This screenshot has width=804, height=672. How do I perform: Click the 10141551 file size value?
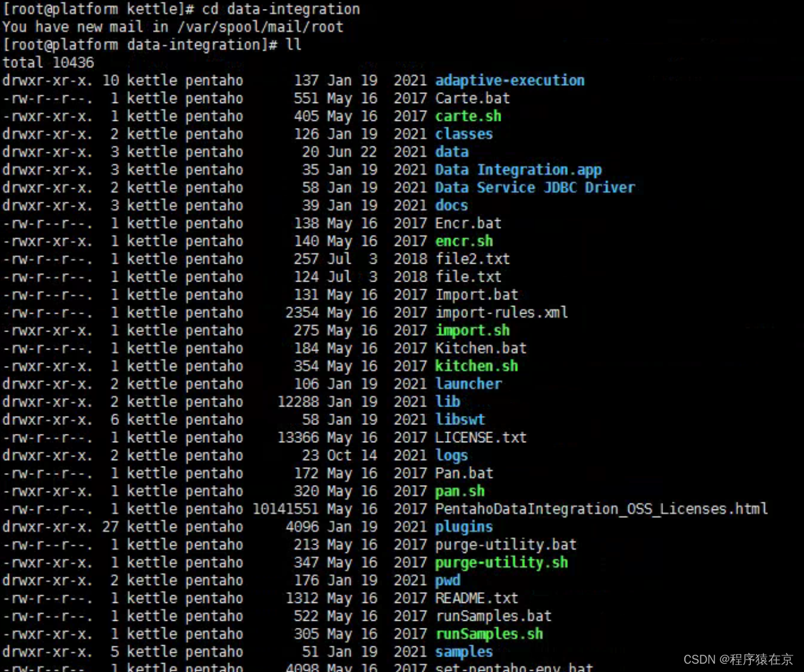coord(285,509)
